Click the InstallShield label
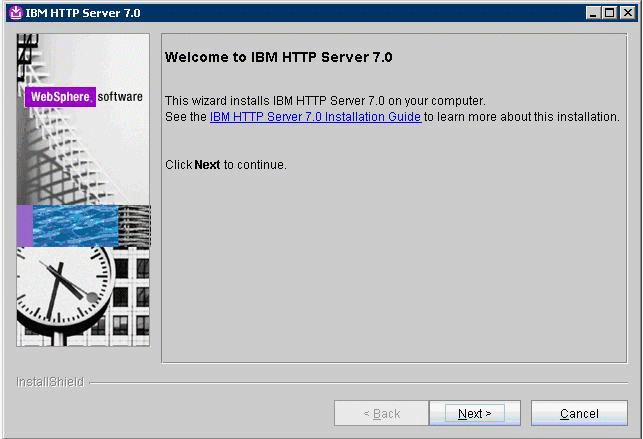Screen dimensions: 643x439 pos(50,382)
